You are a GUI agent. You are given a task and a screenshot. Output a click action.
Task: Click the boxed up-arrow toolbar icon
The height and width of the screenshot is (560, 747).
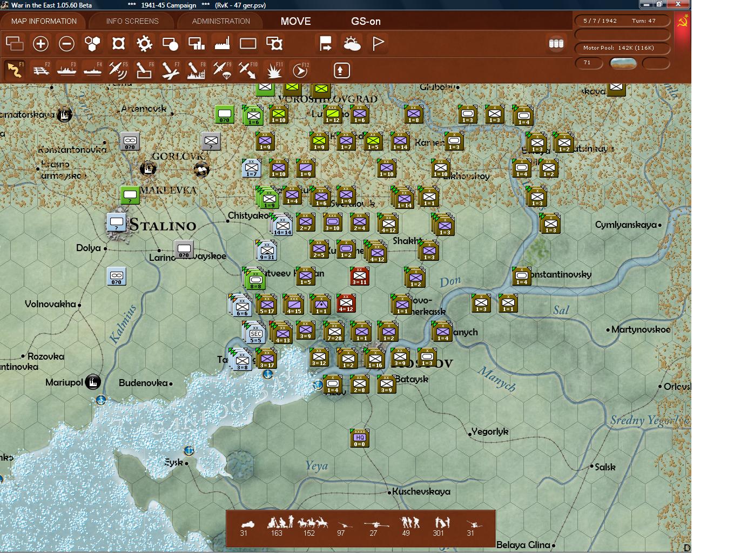(x=341, y=70)
